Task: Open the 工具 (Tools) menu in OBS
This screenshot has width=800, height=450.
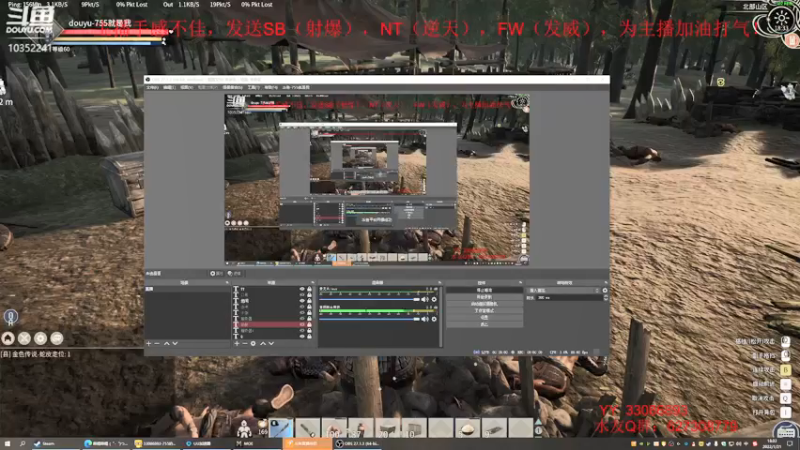Action: coord(254,87)
